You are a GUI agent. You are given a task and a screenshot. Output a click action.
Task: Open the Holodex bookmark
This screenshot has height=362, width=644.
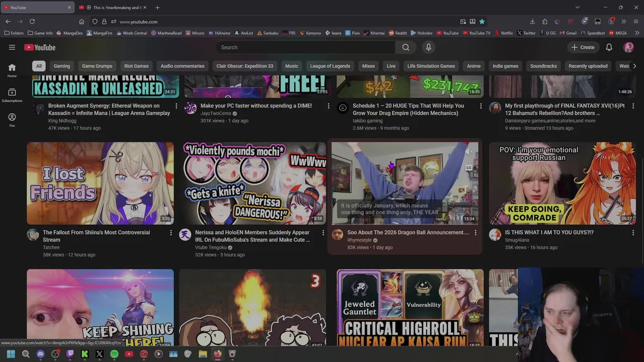[421, 33]
